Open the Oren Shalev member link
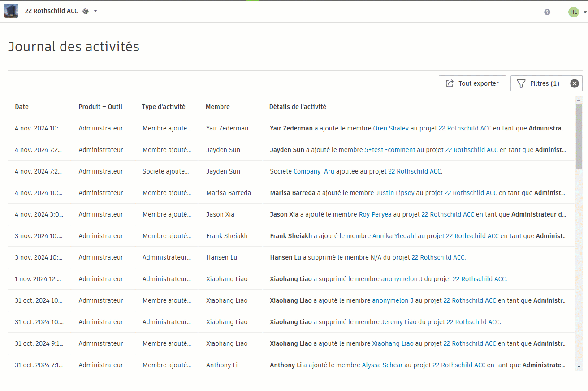The height and width of the screenshot is (391, 588). pos(391,128)
